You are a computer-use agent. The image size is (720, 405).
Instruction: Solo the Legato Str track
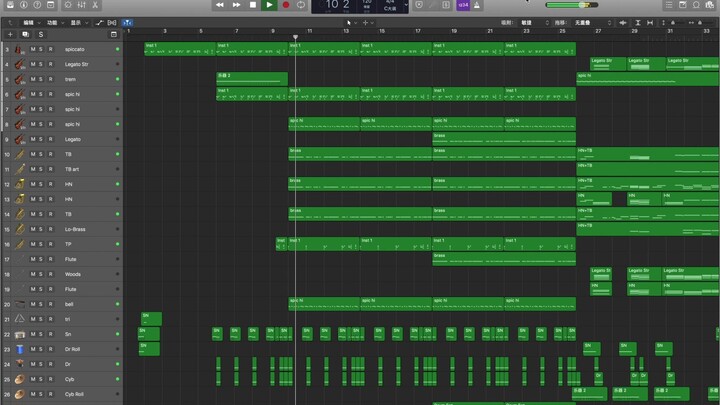41,64
